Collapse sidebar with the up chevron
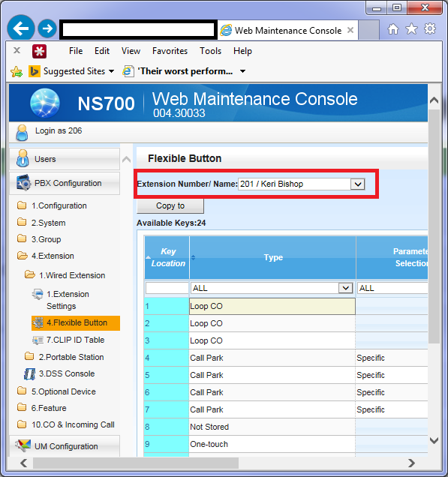This screenshot has width=448, height=477. (x=126, y=159)
